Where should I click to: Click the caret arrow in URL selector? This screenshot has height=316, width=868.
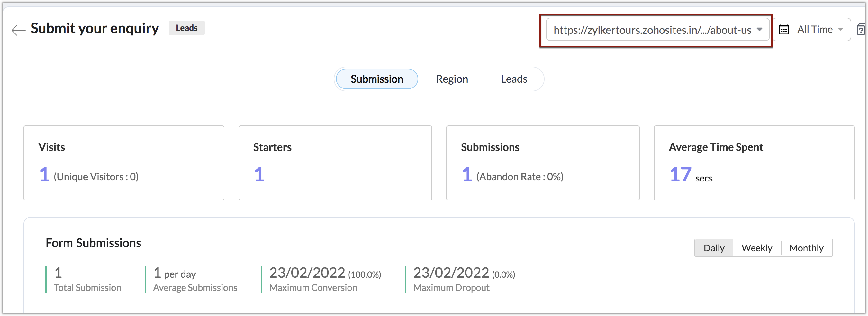pyautogui.click(x=759, y=29)
